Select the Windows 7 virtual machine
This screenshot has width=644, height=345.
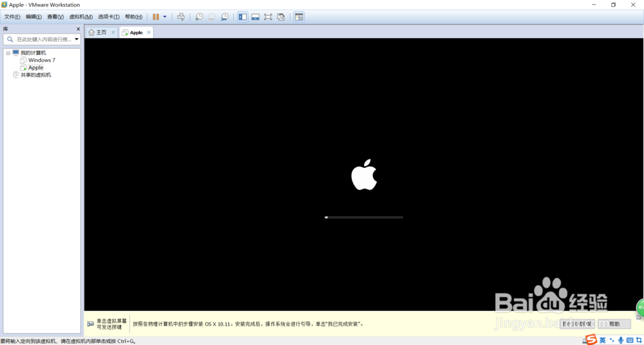click(42, 60)
